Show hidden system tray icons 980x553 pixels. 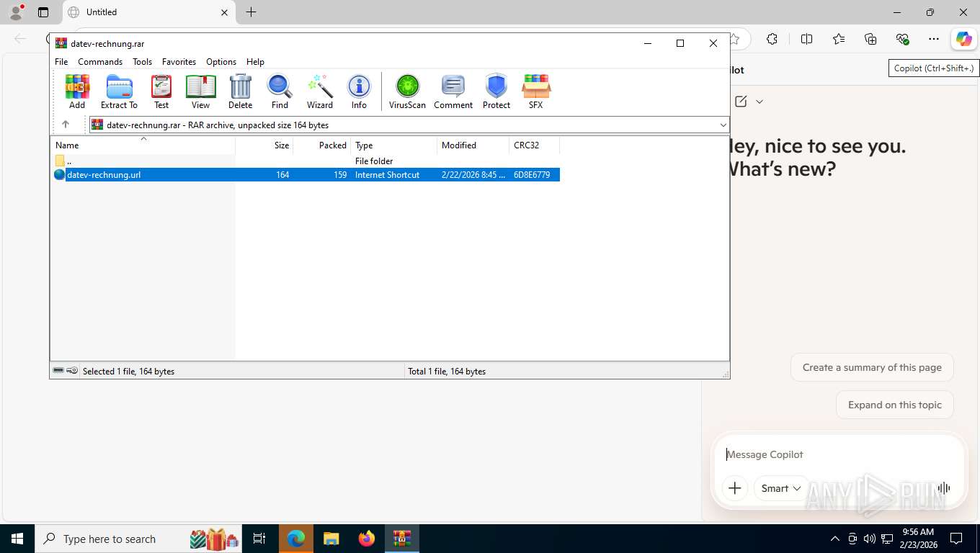(x=835, y=539)
